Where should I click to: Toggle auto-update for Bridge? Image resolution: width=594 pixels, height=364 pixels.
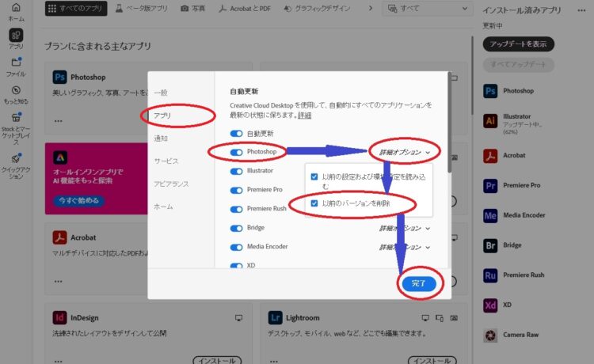coord(236,228)
